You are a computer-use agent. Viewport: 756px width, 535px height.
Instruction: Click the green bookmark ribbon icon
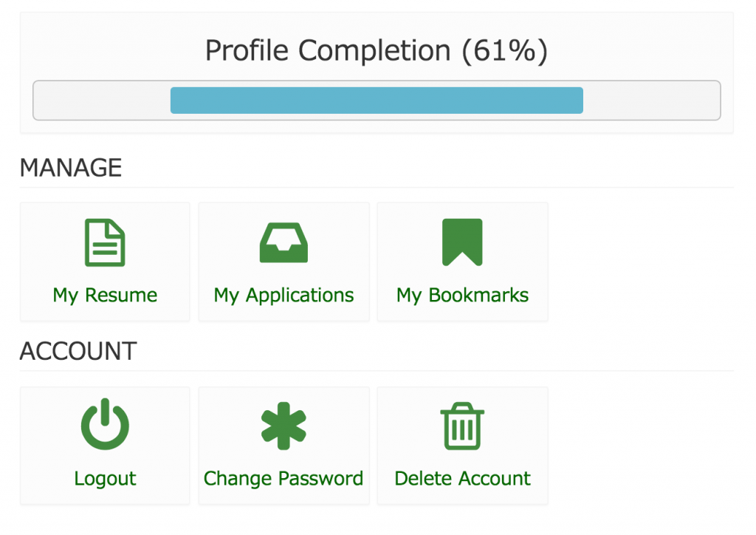pos(462,242)
